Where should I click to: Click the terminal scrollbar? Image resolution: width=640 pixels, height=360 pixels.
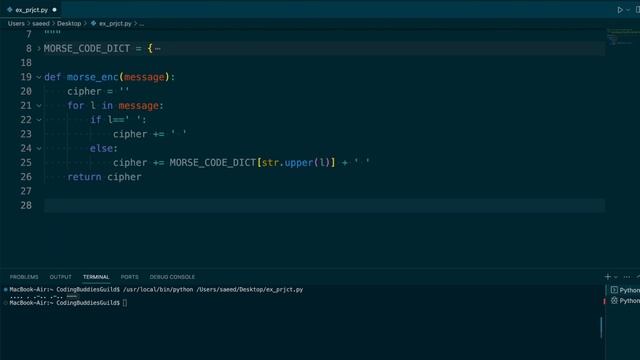click(601, 327)
